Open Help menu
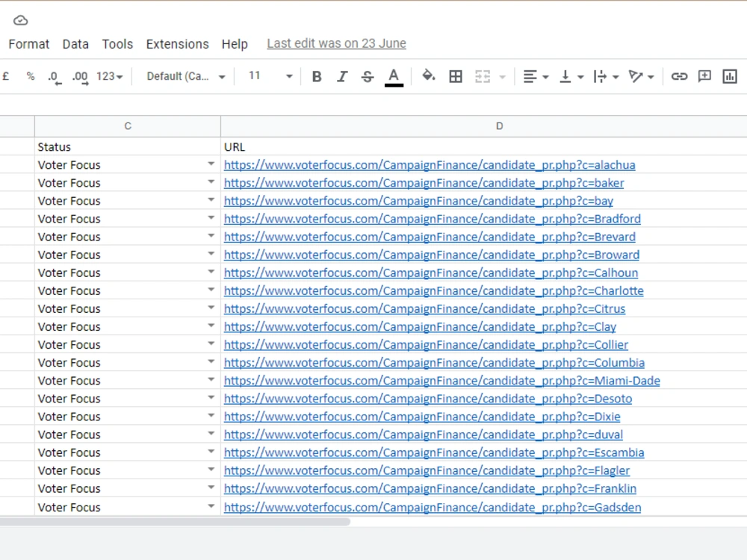The image size is (747, 560). (x=235, y=44)
